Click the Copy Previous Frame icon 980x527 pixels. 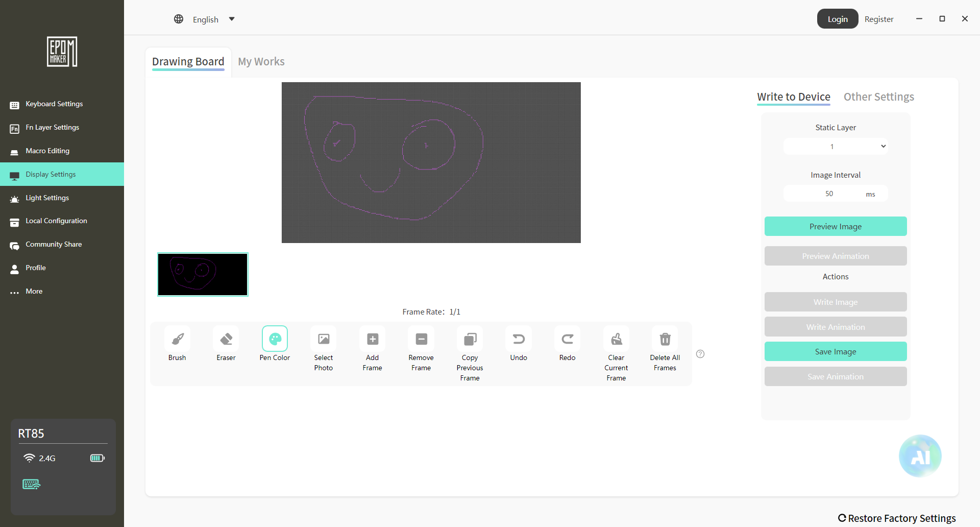pos(470,339)
